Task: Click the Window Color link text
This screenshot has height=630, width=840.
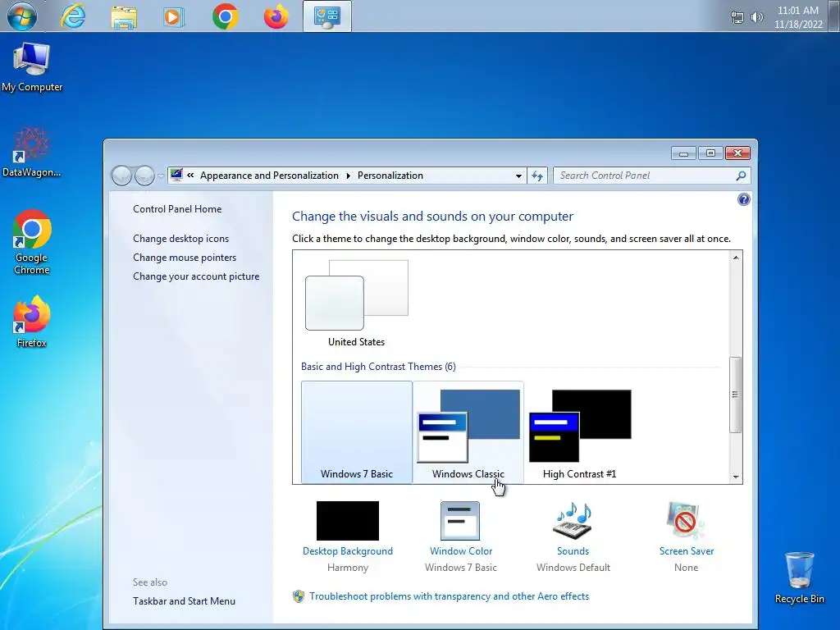Action: point(461,551)
